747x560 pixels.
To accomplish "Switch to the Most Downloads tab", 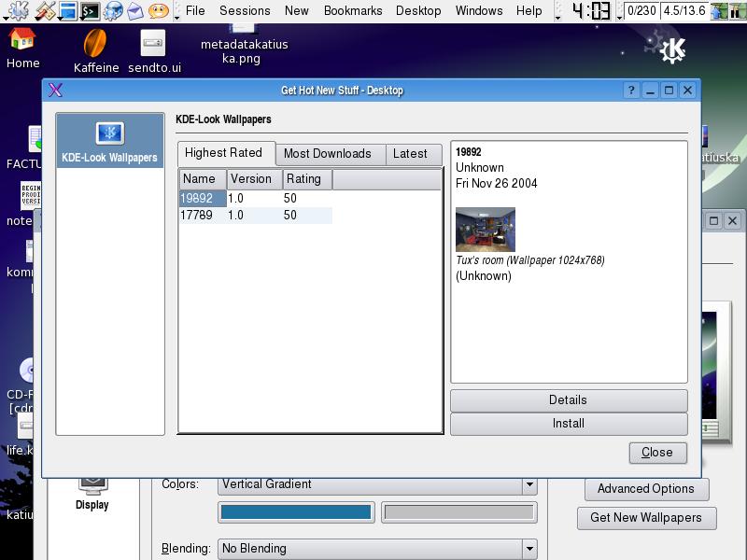I will coord(331,154).
